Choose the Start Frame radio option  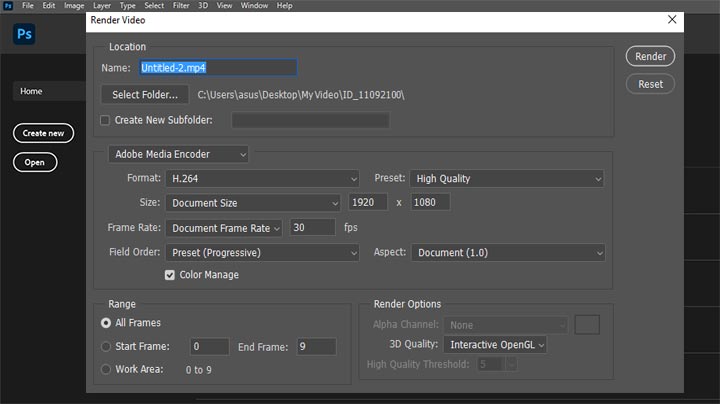[106, 346]
